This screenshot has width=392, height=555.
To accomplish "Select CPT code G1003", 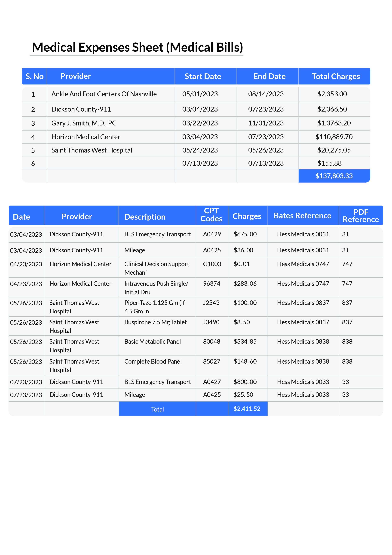I will pyautogui.click(x=212, y=264).
